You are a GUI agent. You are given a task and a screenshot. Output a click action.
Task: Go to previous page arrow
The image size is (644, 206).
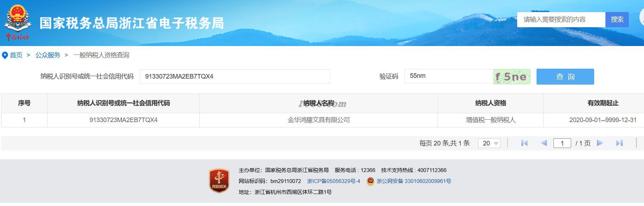pyautogui.click(x=544, y=143)
